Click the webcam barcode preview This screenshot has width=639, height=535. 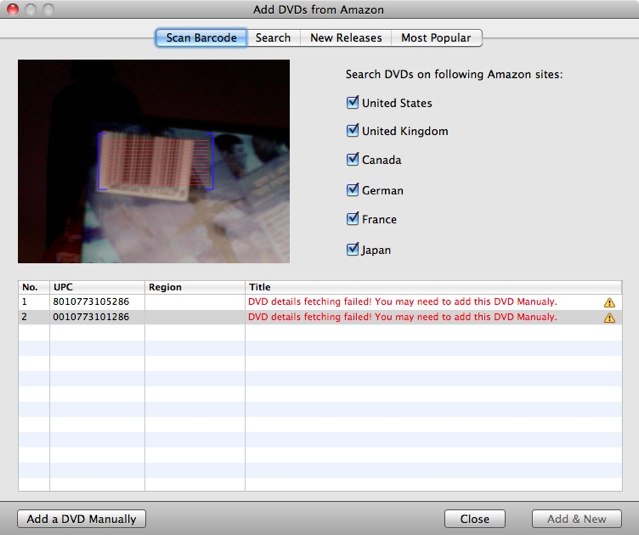pyautogui.click(x=154, y=161)
